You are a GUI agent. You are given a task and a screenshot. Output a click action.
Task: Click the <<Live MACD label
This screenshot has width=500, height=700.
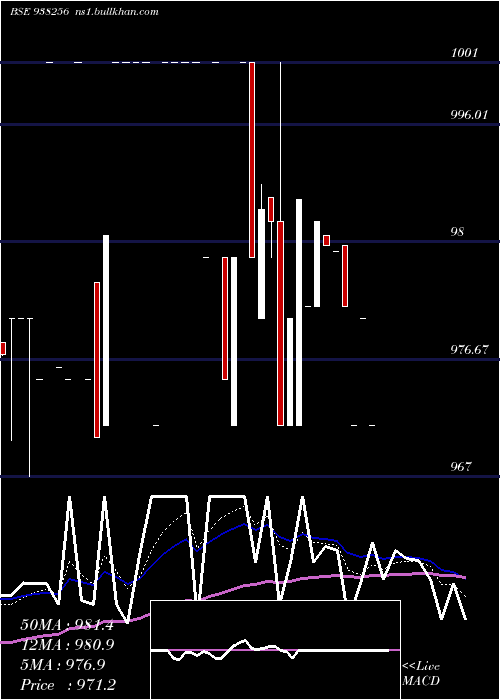[x=421, y=674]
